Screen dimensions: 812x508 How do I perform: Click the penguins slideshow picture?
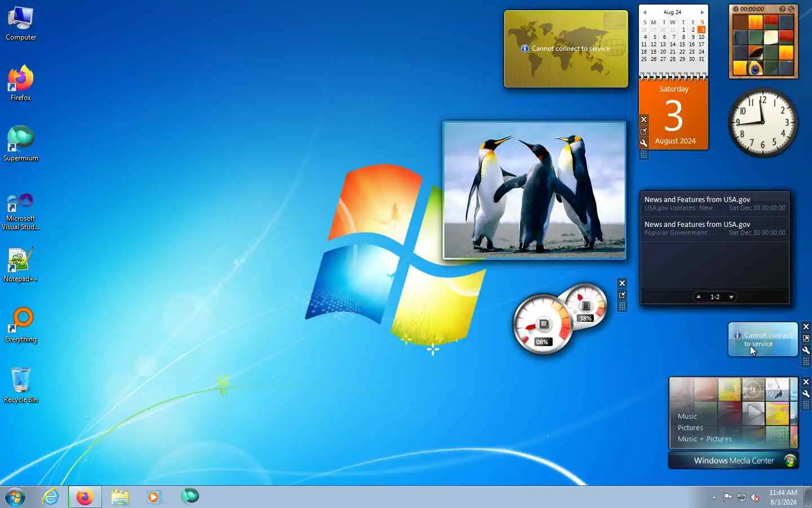pos(534,190)
